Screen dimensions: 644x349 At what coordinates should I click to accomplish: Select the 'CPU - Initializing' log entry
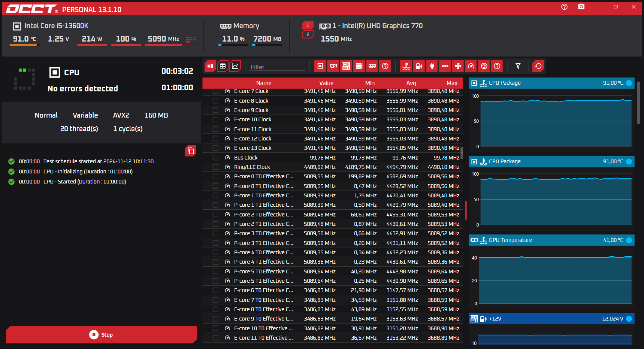click(x=70, y=172)
